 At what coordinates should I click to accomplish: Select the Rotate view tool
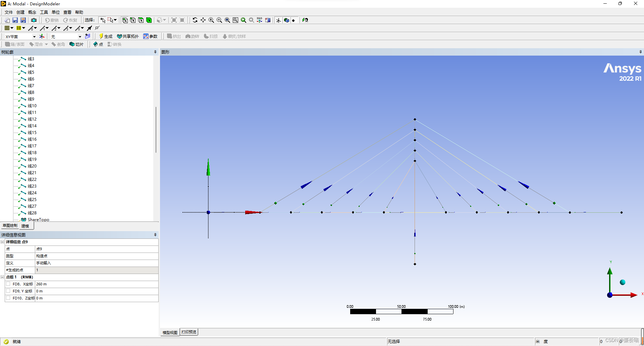point(195,20)
